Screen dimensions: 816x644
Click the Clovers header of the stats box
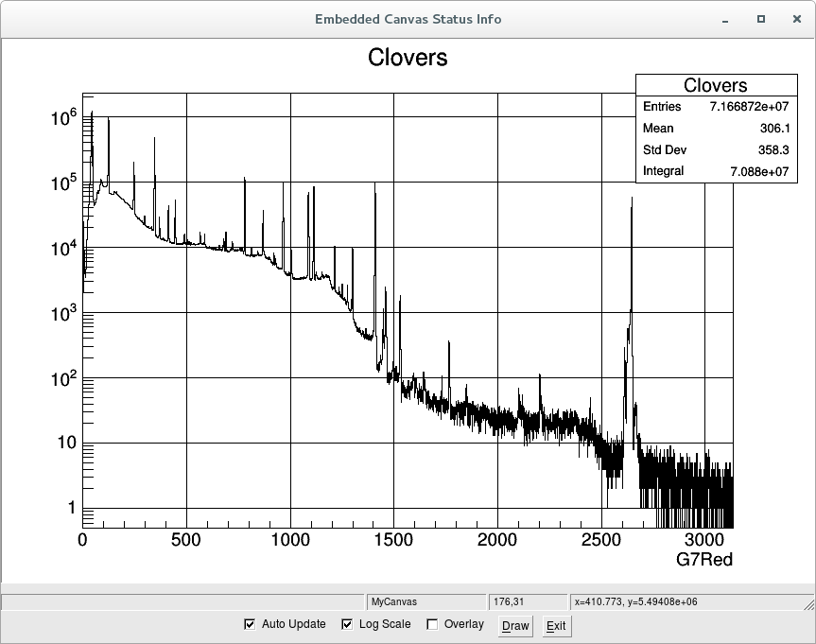715,86
